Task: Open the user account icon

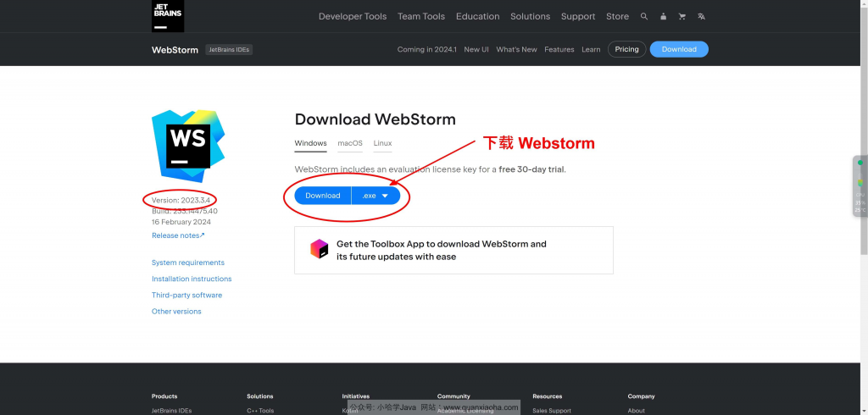Action: pos(663,17)
